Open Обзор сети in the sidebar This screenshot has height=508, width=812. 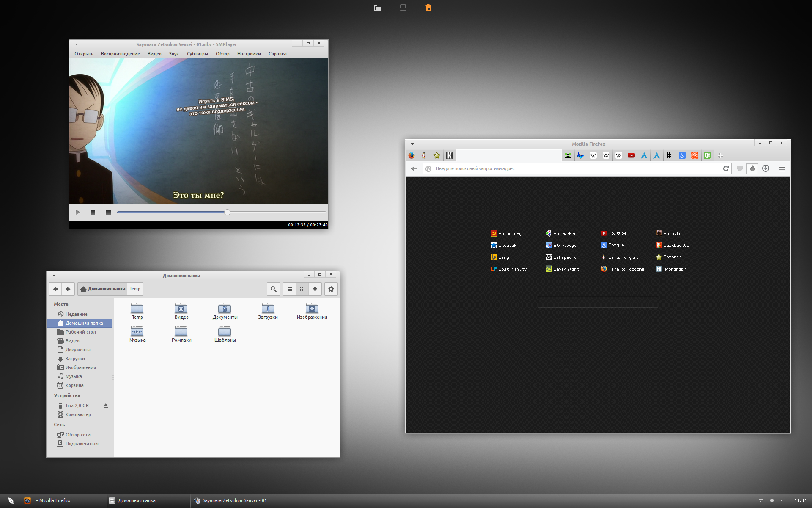(80, 435)
